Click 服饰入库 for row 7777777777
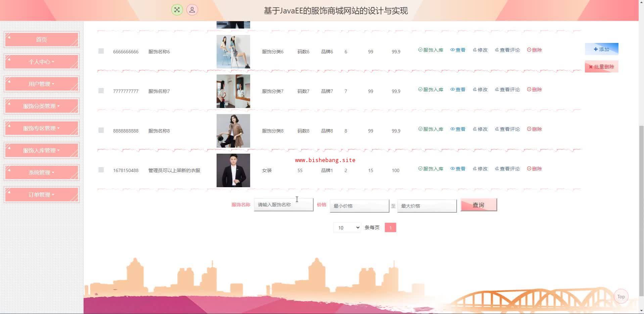The image size is (644, 314). [431, 90]
